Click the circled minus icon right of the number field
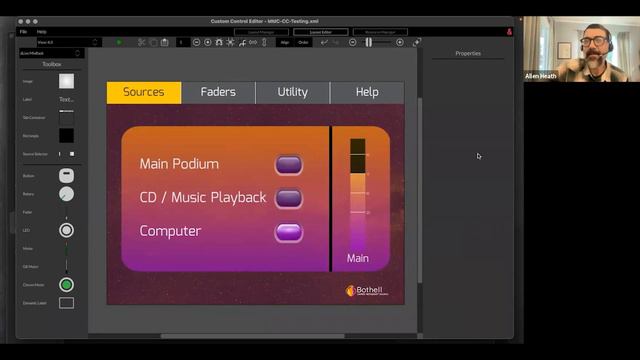Screen dimensions: 640x360 point(196,42)
